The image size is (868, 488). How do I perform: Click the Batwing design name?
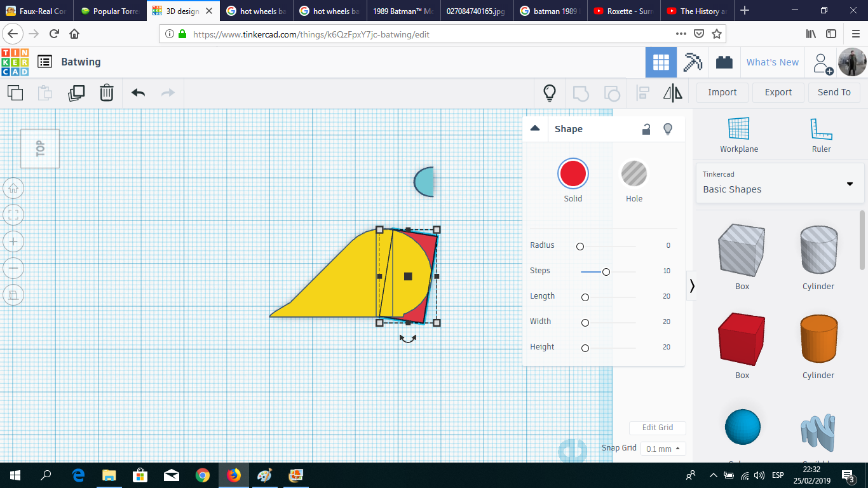click(81, 62)
